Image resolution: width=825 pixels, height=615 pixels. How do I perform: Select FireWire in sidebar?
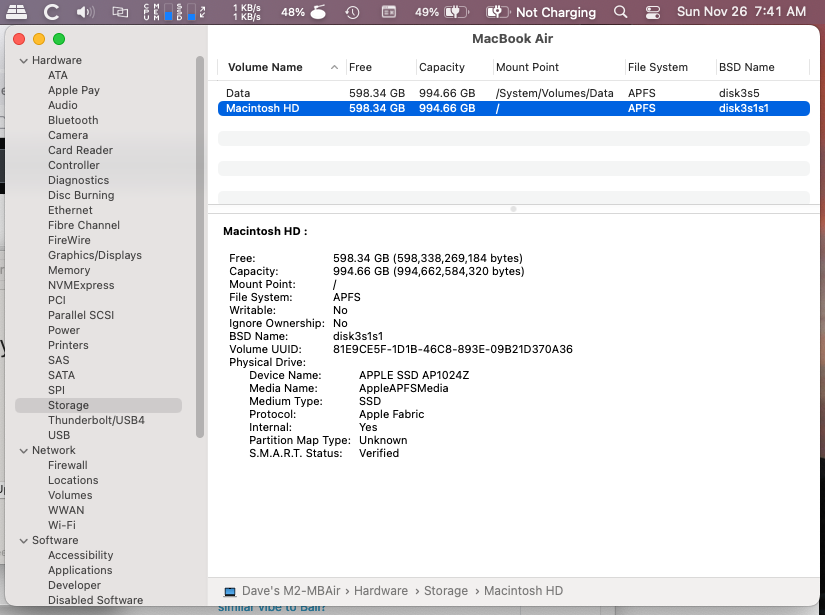tap(69, 240)
